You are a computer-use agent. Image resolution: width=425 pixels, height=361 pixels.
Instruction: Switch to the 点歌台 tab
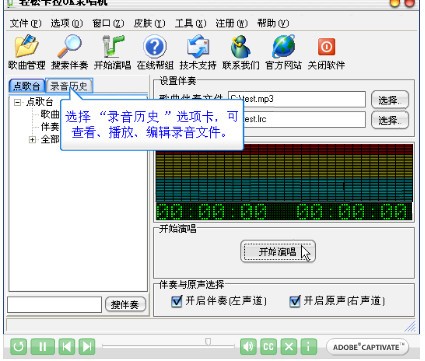(27, 86)
